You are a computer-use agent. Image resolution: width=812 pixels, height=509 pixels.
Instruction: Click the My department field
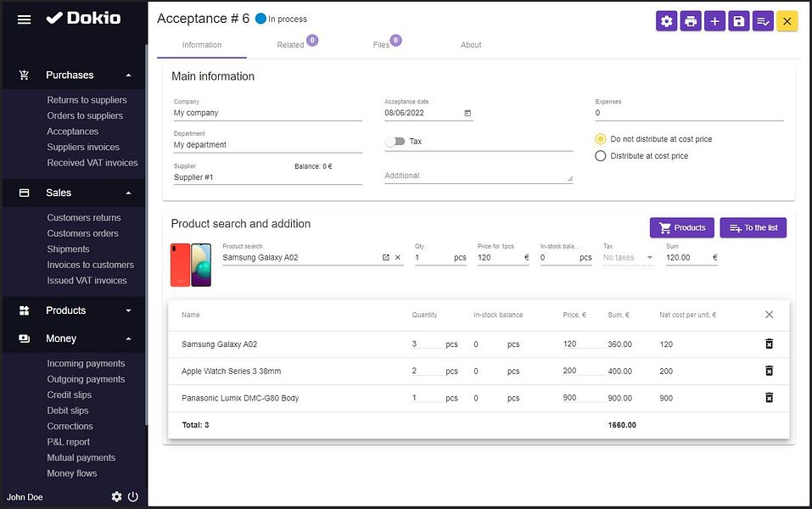(268, 145)
